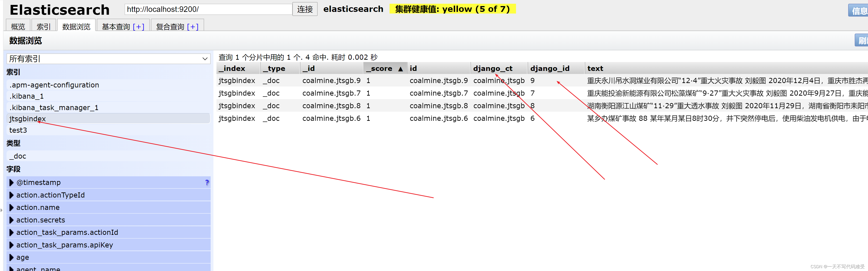
Task: Sort by the _index column header
Action: 238,68
